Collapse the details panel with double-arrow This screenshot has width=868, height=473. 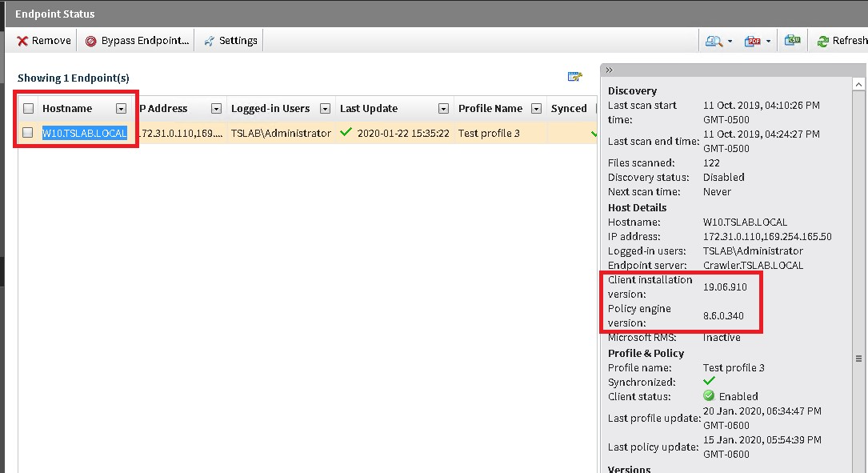pos(609,70)
